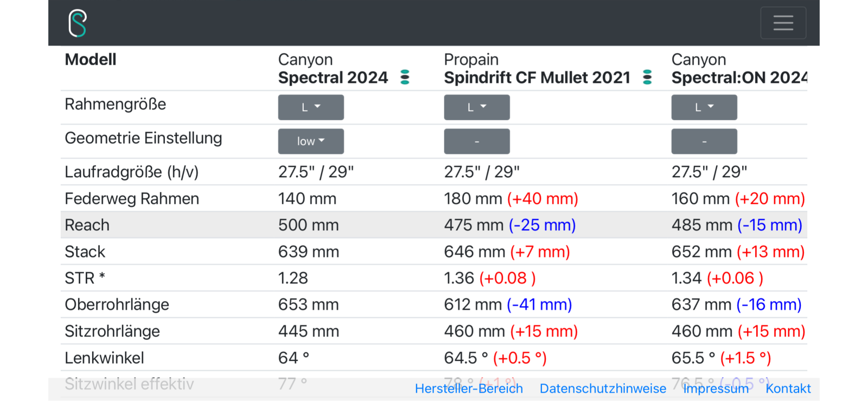868x401 pixels.
Task: Click the STR * row label
Action: coord(85,278)
